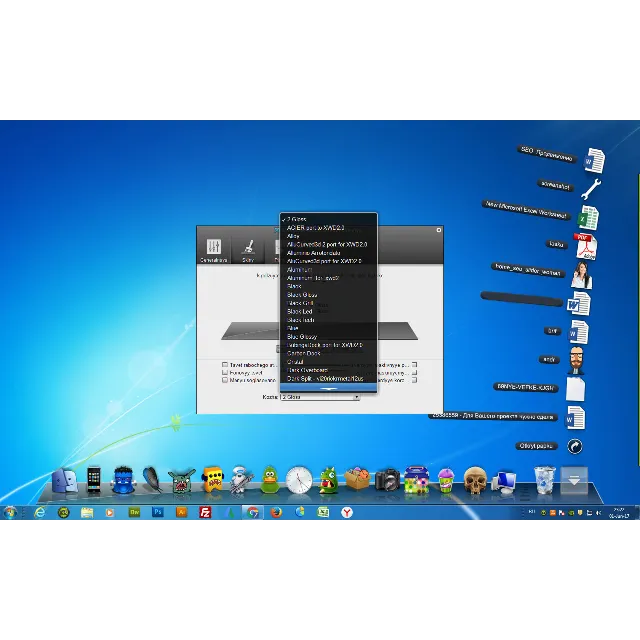Screen dimensions: 640x640
Task: Click the blue Frankenstein monster dock icon
Action: click(x=123, y=480)
